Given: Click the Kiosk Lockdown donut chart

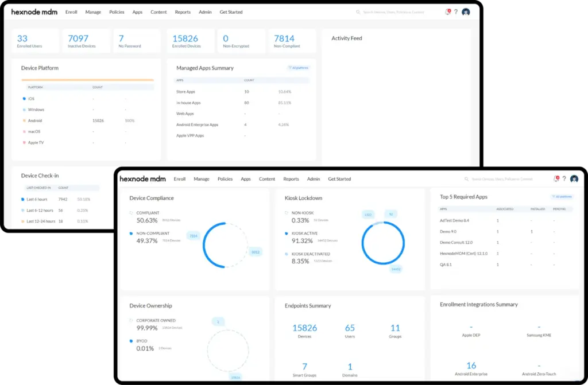Looking at the screenshot, I should 383,242.
